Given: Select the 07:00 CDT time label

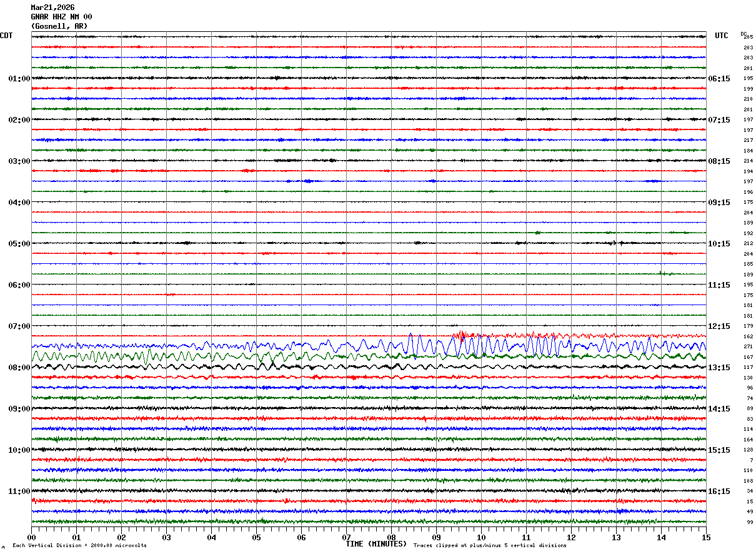Looking at the screenshot, I should (19, 326).
